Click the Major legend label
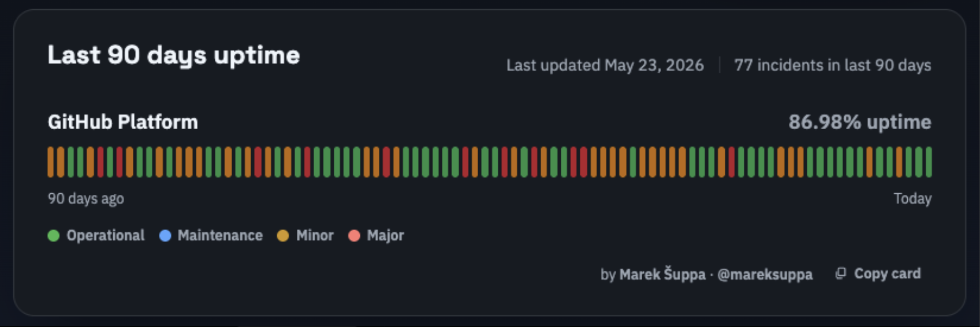980x327 pixels. [x=386, y=235]
